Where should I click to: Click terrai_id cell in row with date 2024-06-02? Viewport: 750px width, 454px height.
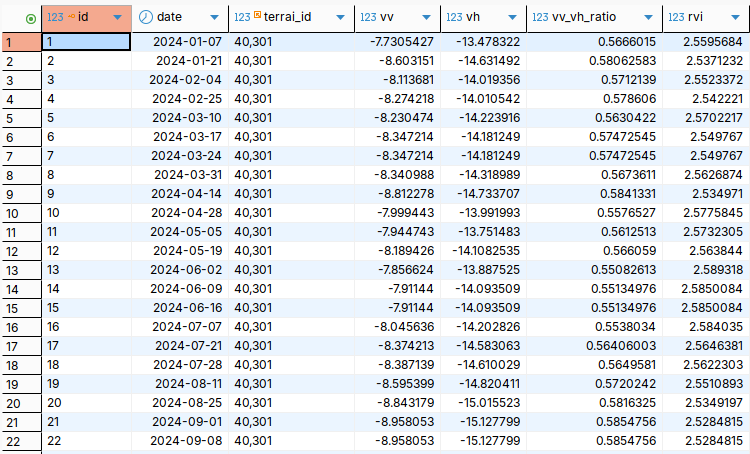tap(291, 270)
